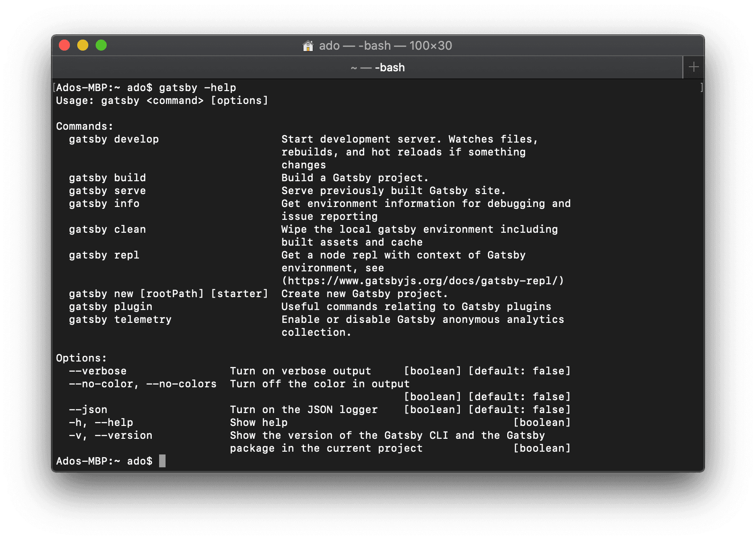Click 'Build a Gatsby project.' description
This screenshot has width=756, height=540.
355,178
